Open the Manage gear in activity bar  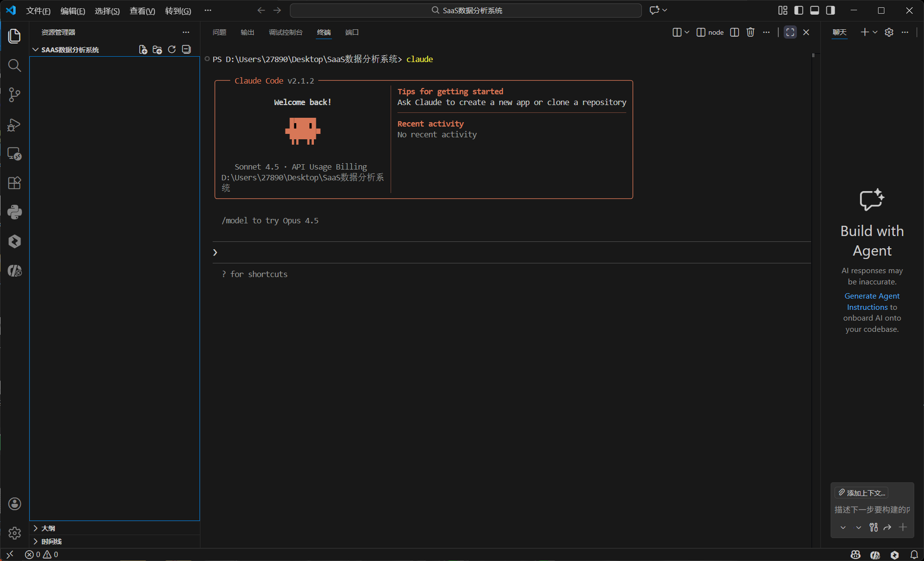(15, 533)
